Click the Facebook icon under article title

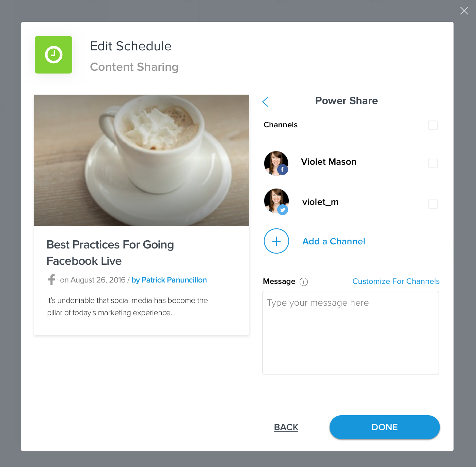(52, 280)
